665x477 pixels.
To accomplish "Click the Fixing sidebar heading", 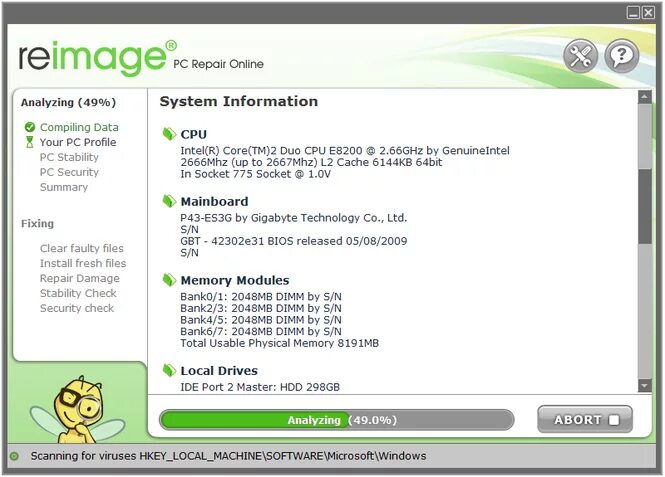I will [x=37, y=223].
